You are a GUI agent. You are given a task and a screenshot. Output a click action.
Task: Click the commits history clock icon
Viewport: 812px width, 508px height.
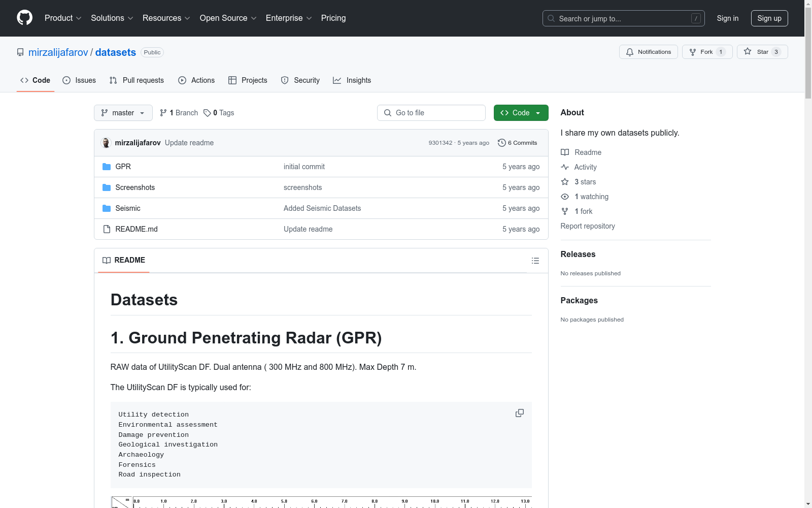click(x=501, y=143)
